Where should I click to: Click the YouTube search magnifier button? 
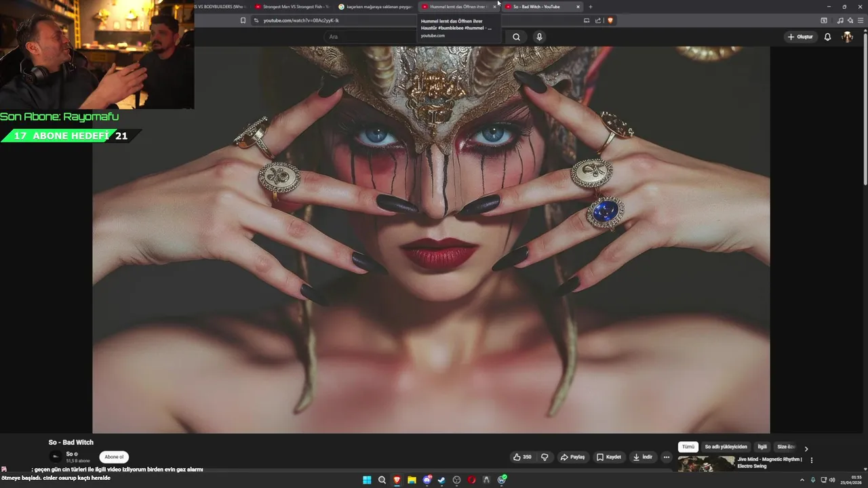click(x=516, y=37)
